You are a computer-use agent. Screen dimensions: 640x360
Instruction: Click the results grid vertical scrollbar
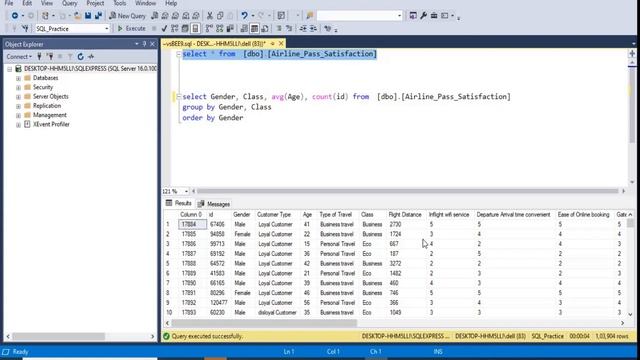pos(630,223)
